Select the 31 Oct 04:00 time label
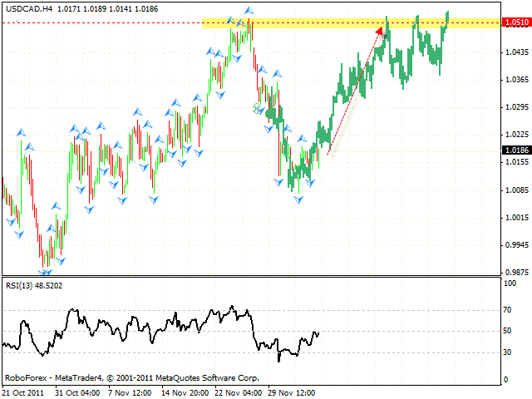This screenshot has height=399, width=532. 76,391
